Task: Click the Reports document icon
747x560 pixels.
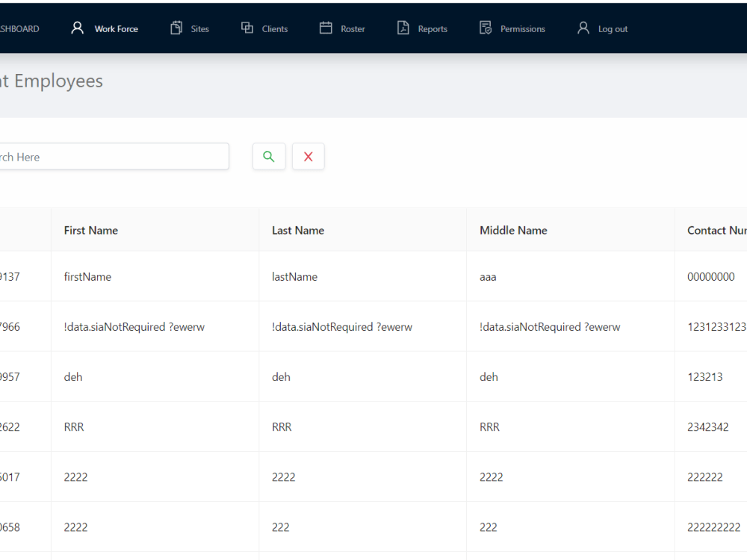Action: 403,28
